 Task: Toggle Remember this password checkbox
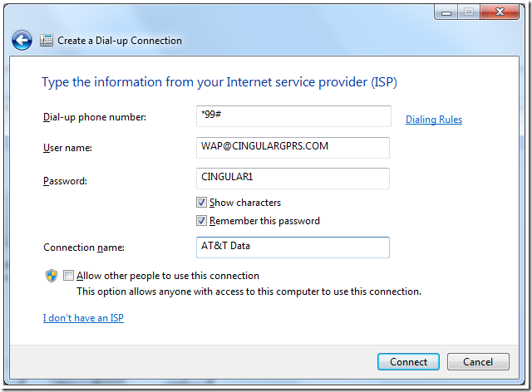[x=201, y=221]
